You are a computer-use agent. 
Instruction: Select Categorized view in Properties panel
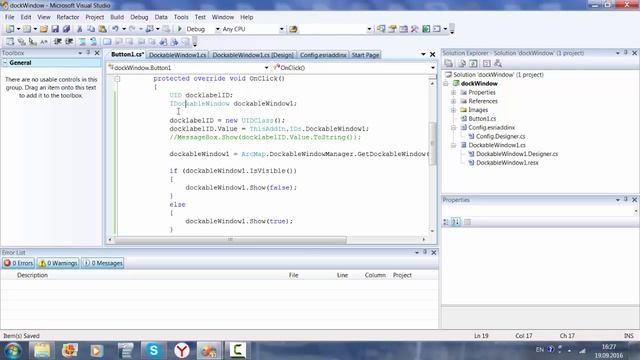[446, 222]
